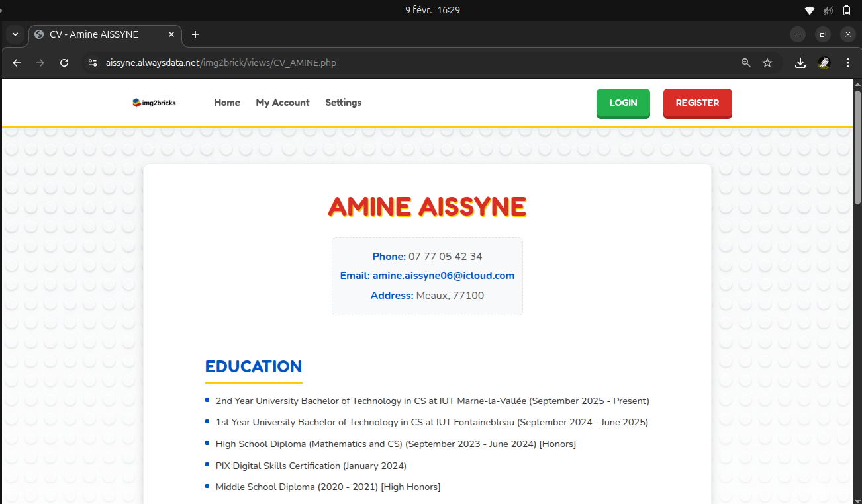Open the downloads icon in toolbar
This screenshot has width=862, height=504.
tap(800, 63)
